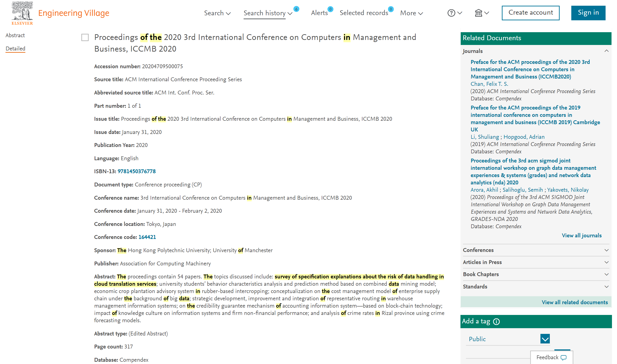Click the Publisher Association for Computing Machinery text
Screen dimensions: 617x364
tap(165, 264)
